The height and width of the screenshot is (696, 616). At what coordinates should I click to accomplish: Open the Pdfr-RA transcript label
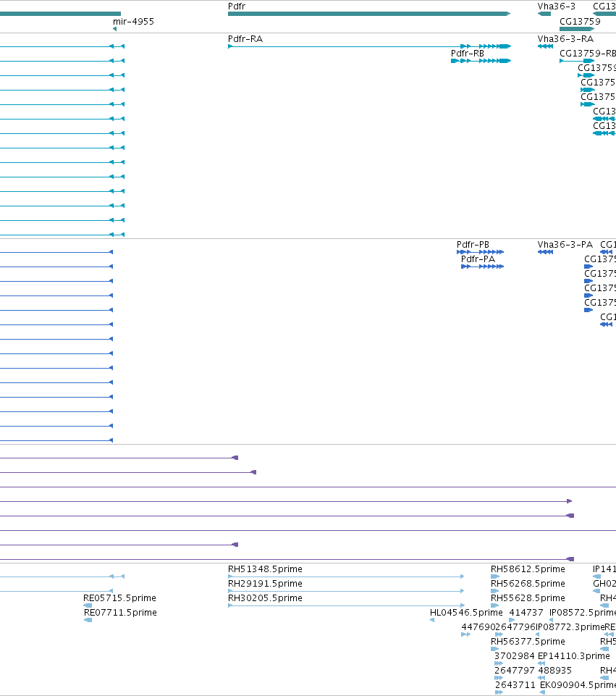(x=245, y=38)
